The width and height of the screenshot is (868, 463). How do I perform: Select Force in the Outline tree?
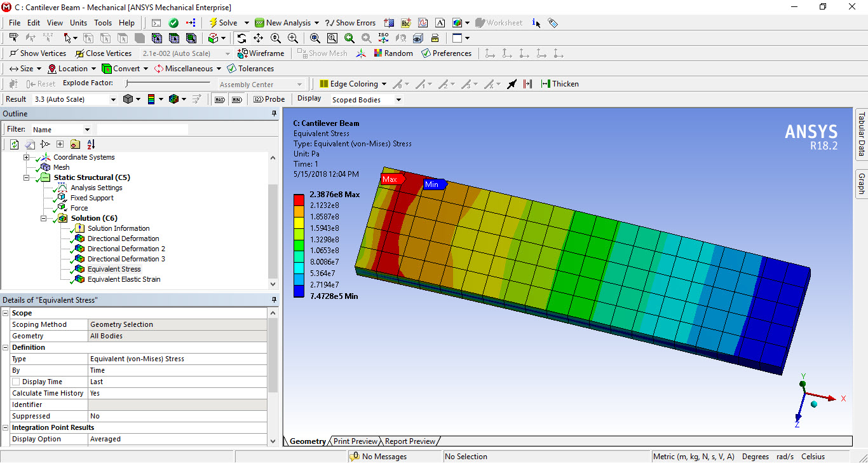(x=79, y=208)
